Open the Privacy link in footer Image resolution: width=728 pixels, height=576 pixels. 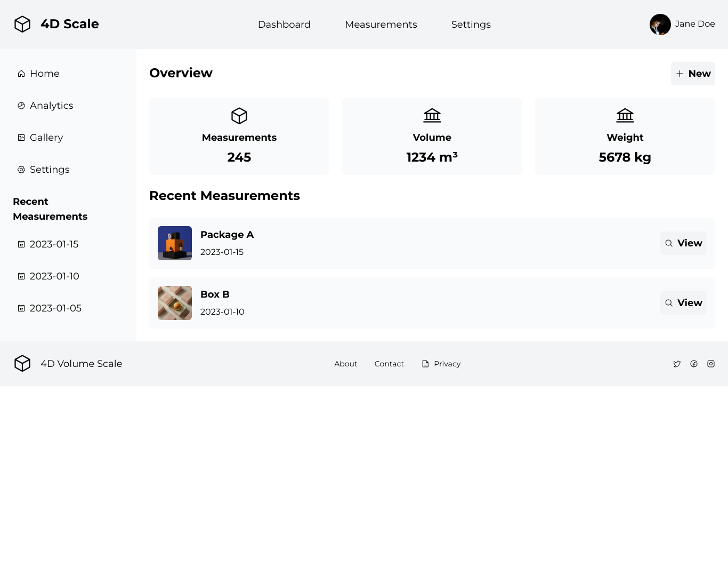click(x=447, y=364)
